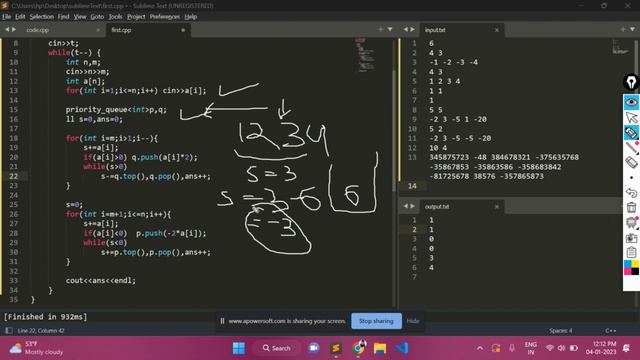Select the highlighted marker tool in drawing toolbar
The height and width of the screenshot is (360, 640).
pos(631,133)
